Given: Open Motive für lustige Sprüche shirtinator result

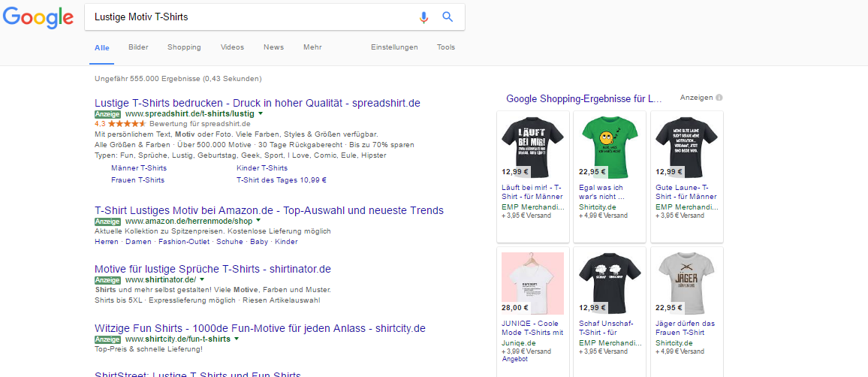Looking at the screenshot, I should pyautogui.click(x=212, y=269).
